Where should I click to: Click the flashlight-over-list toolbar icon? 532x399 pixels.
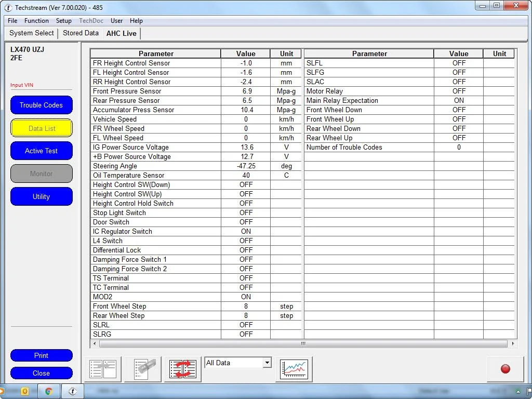pos(142,369)
